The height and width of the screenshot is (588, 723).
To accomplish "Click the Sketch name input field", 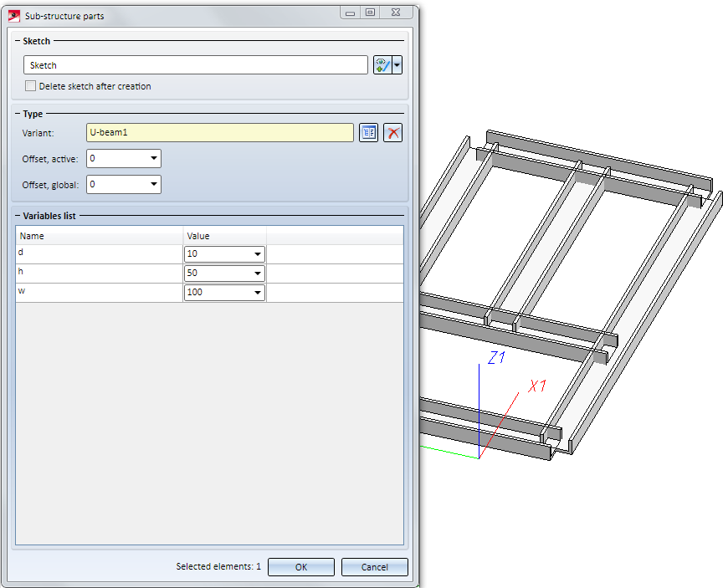I will pos(195,65).
